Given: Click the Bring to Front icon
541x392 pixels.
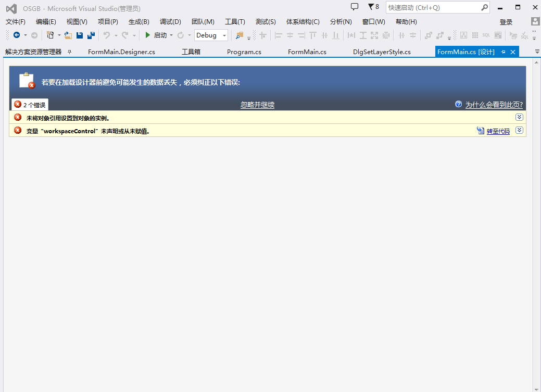Looking at the screenshot, I should 429,35.
